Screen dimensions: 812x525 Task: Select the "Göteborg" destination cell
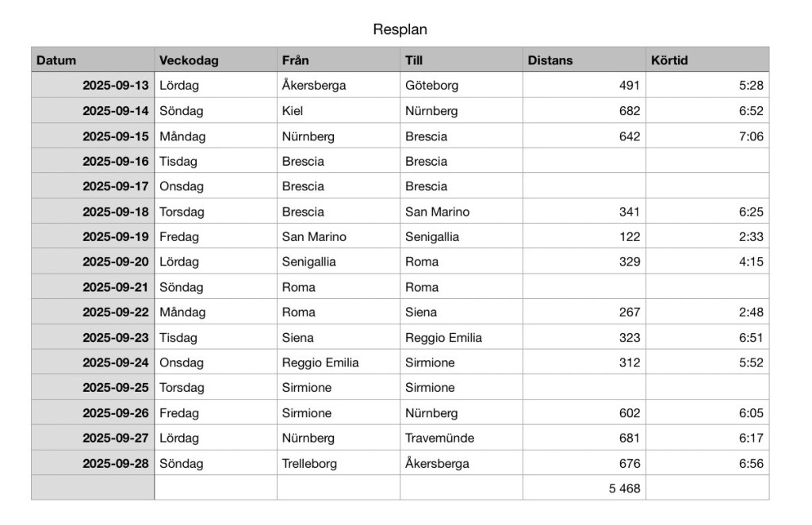[x=431, y=85]
